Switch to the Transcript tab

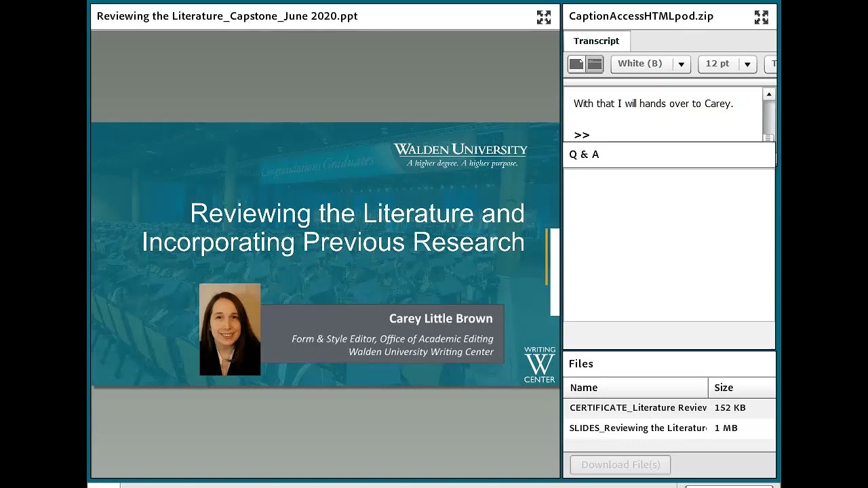(x=596, y=41)
